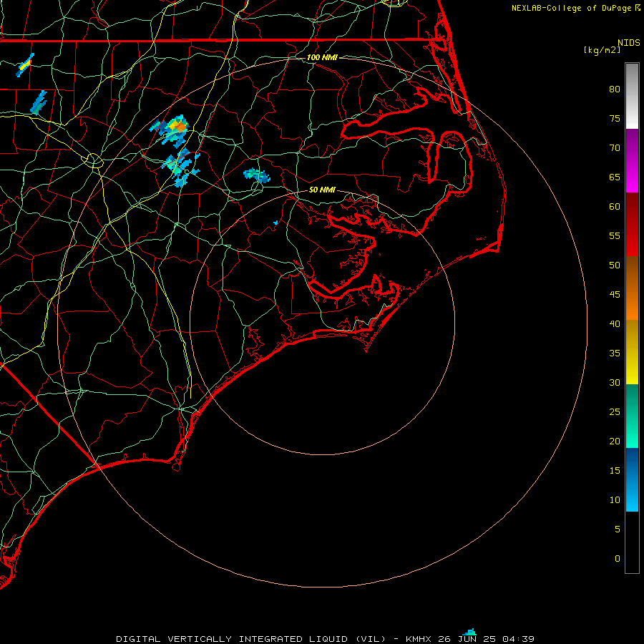This screenshot has height=644, width=644.
Task: Select the 75 value on the VIL scale
Action: point(615,119)
